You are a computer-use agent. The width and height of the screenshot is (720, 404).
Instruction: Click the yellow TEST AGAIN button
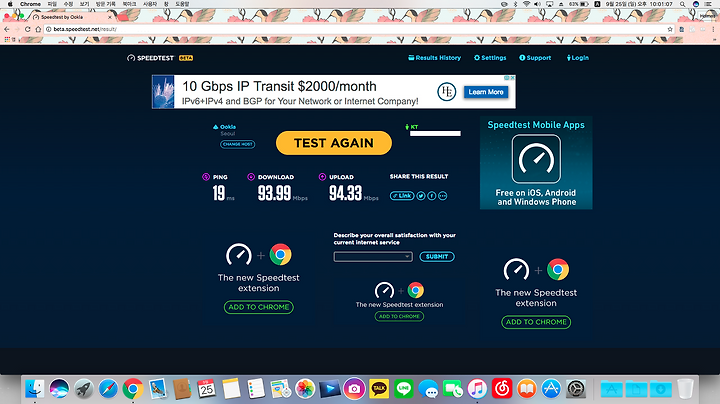point(334,143)
